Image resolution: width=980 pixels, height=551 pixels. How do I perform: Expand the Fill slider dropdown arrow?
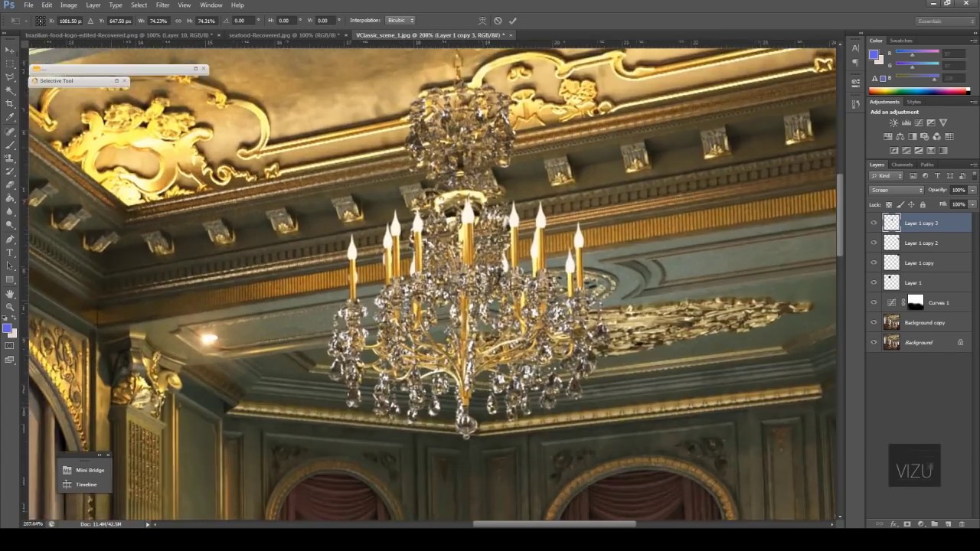pyautogui.click(x=972, y=204)
